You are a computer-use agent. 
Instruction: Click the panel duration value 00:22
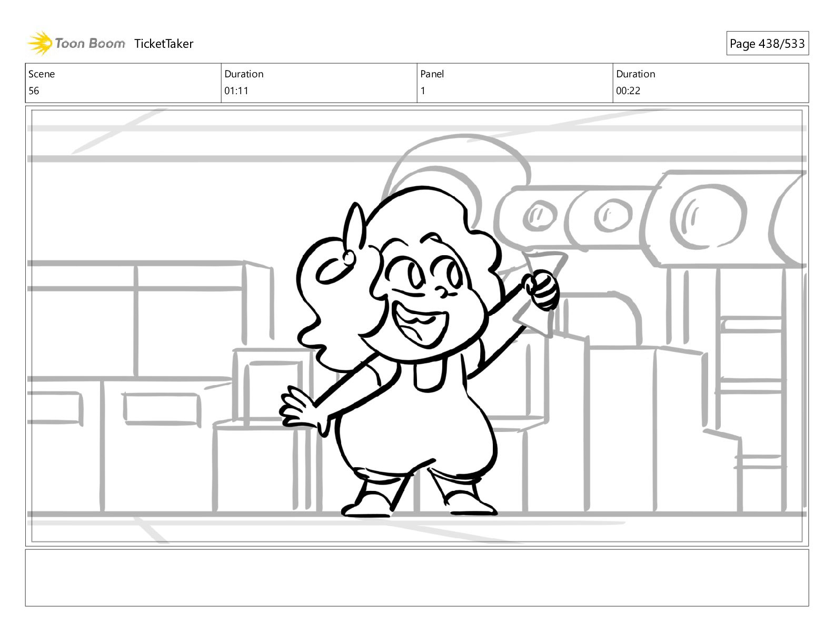628,90
